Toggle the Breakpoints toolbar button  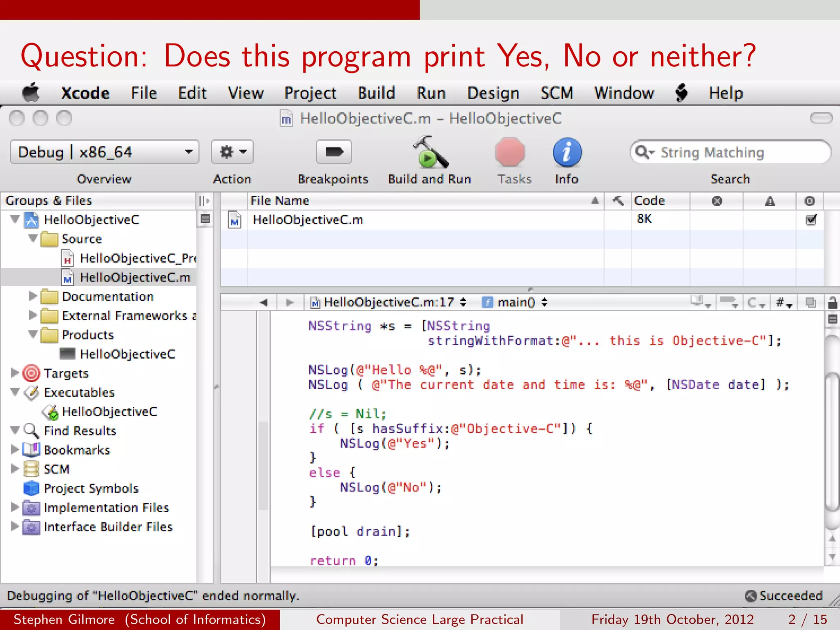[x=333, y=152]
